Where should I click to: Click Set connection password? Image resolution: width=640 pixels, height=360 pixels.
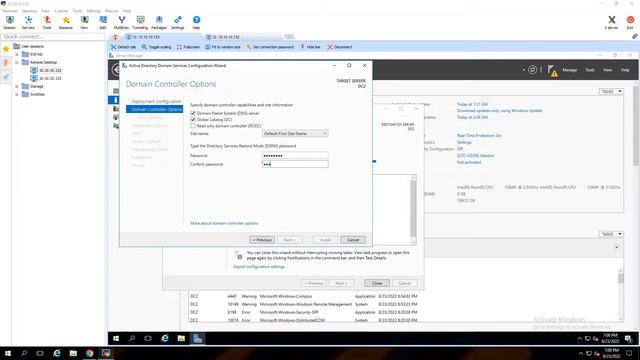270,47
